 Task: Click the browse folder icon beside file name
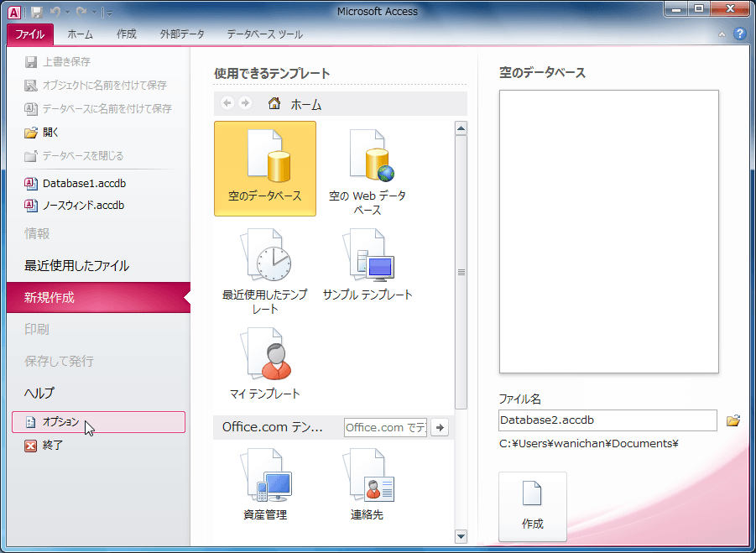click(x=733, y=420)
